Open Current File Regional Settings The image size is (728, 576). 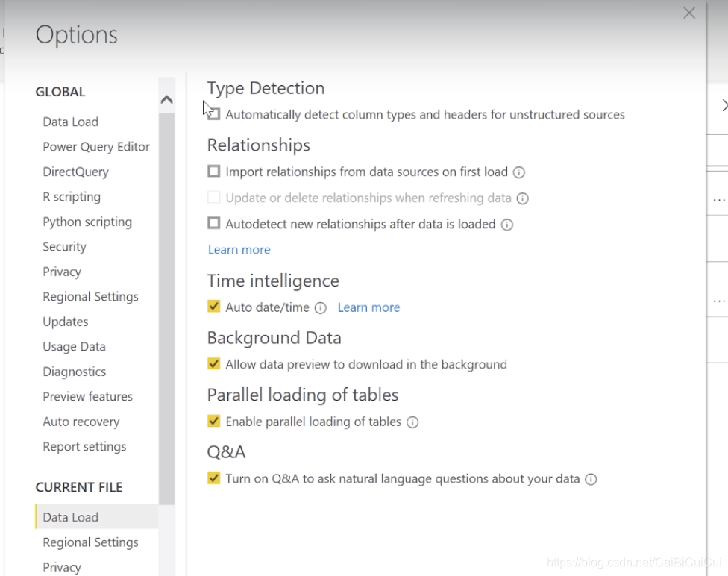[90, 542]
